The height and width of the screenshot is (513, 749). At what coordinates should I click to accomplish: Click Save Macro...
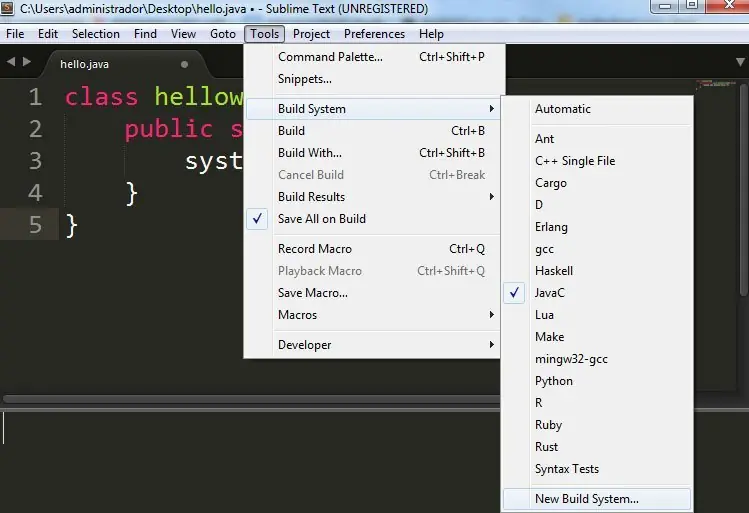pos(373,293)
